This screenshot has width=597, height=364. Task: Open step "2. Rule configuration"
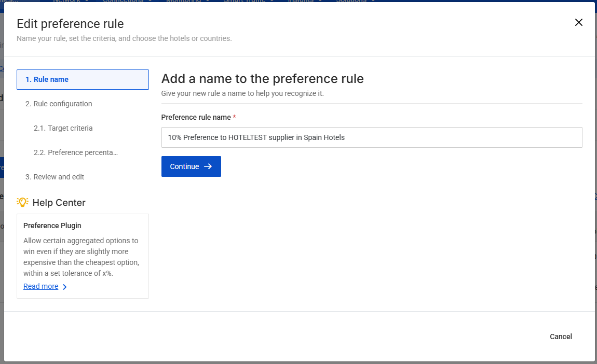coord(59,104)
